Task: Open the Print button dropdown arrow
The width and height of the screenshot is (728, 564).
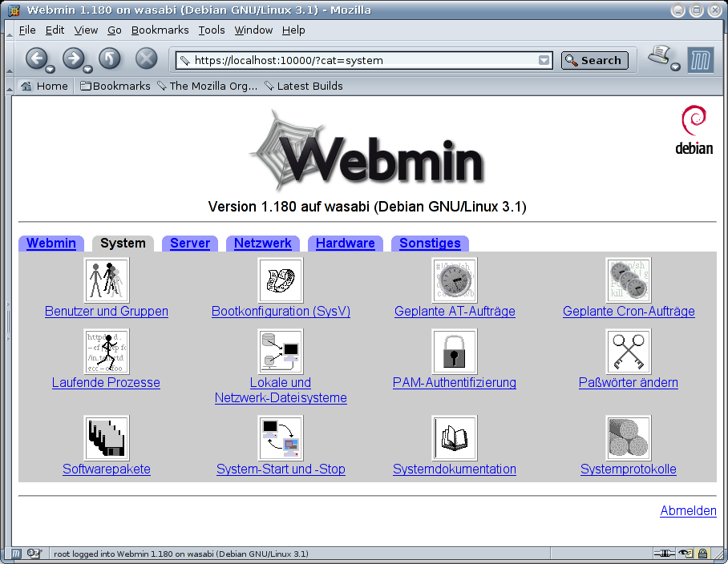Action: pos(676,66)
